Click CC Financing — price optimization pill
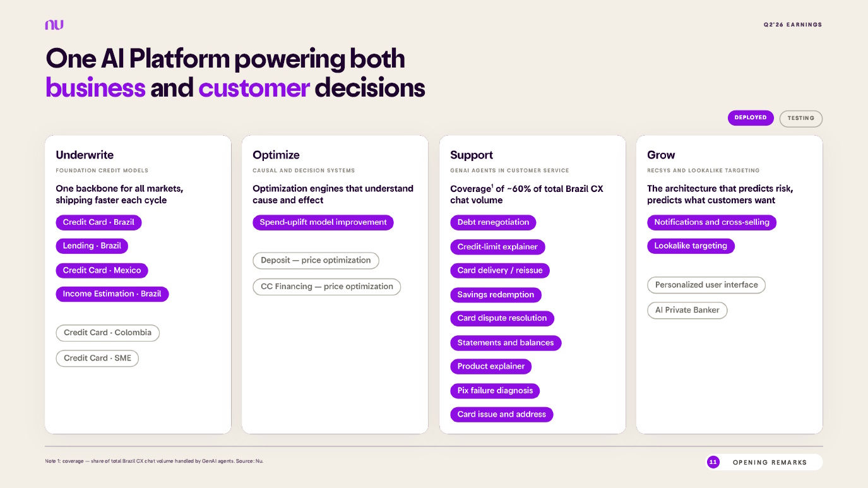This screenshot has width=868, height=488. [x=327, y=287]
